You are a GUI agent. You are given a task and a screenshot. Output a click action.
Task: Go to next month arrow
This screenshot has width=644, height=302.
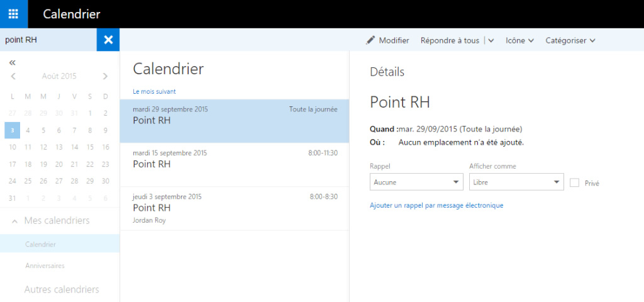pos(105,76)
